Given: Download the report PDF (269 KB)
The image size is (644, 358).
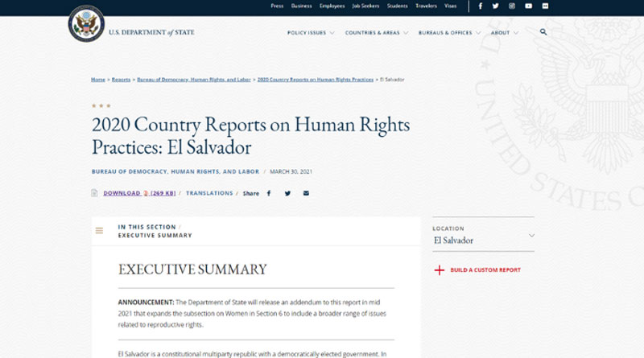Looking at the screenshot, I should 139,193.
